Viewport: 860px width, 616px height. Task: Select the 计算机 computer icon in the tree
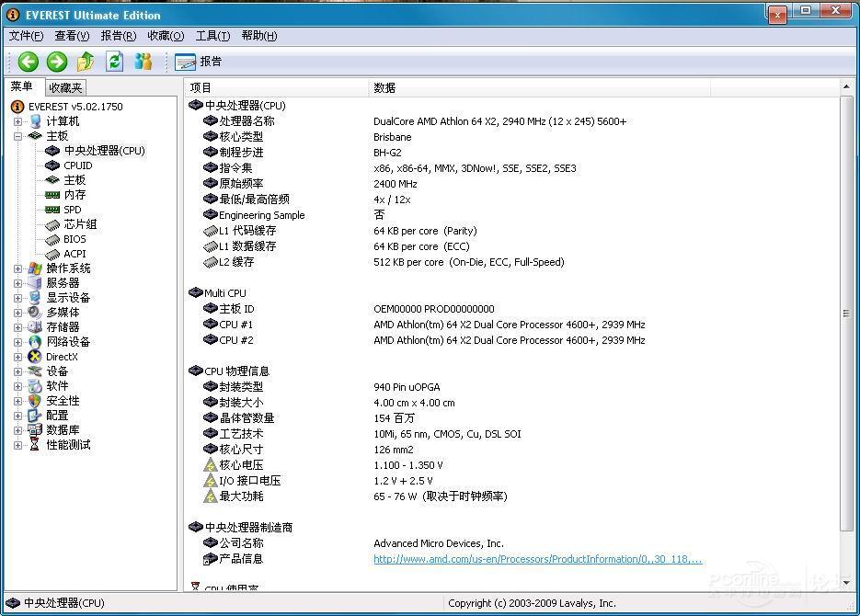pyautogui.click(x=35, y=121)
